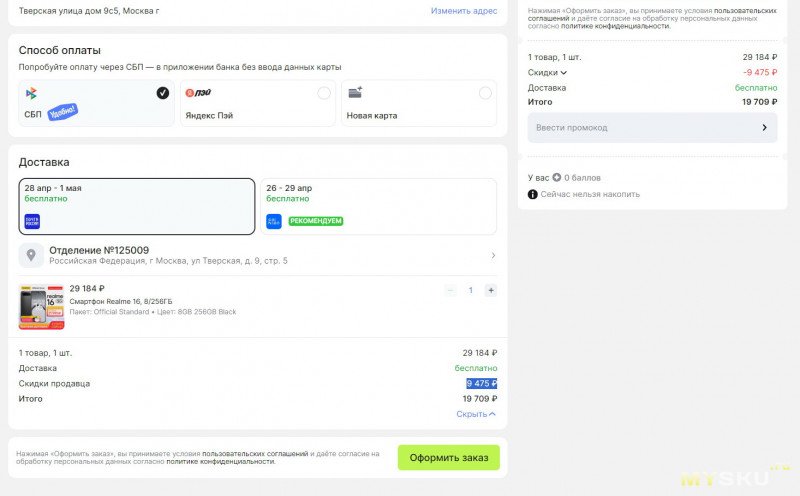
Task: Choose the 28 апр - 1 мая delivery option
Action: click(136, 206)
